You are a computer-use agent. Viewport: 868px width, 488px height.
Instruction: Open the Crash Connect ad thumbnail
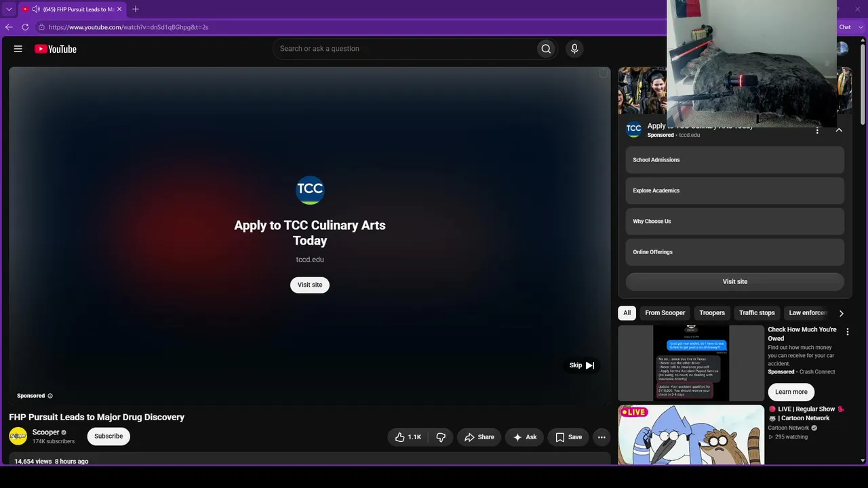(691, 363)
